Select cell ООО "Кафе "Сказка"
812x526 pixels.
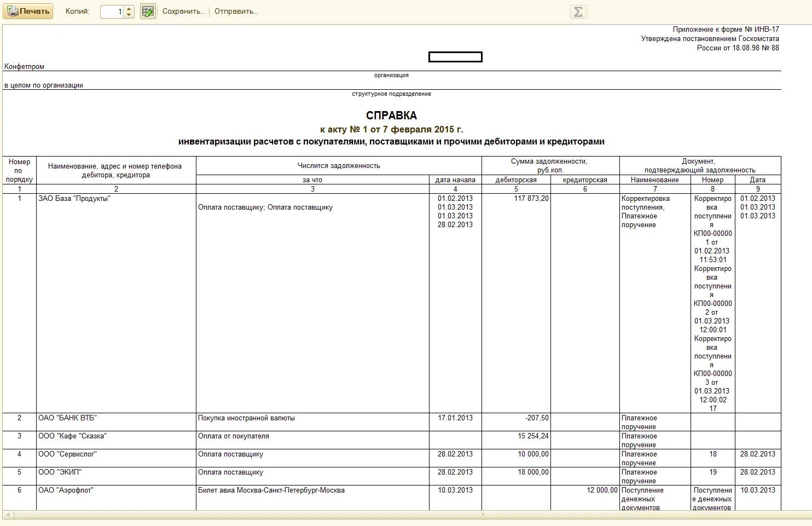116,440
